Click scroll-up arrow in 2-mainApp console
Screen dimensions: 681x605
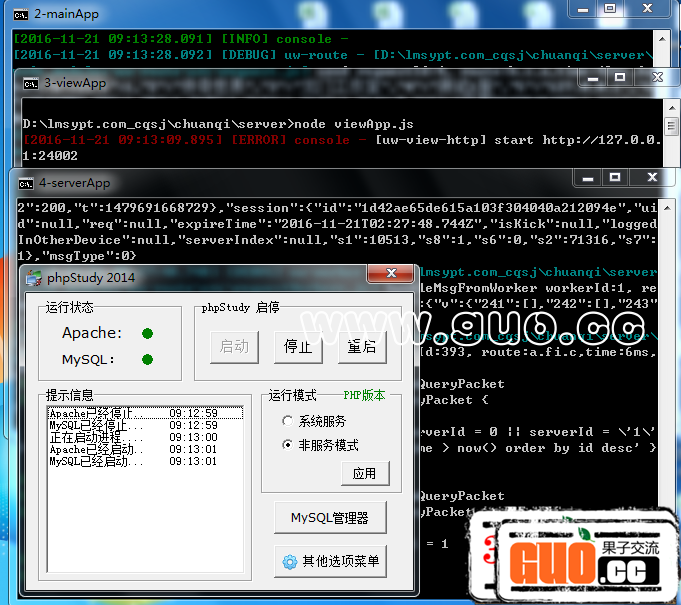[661, 39]
